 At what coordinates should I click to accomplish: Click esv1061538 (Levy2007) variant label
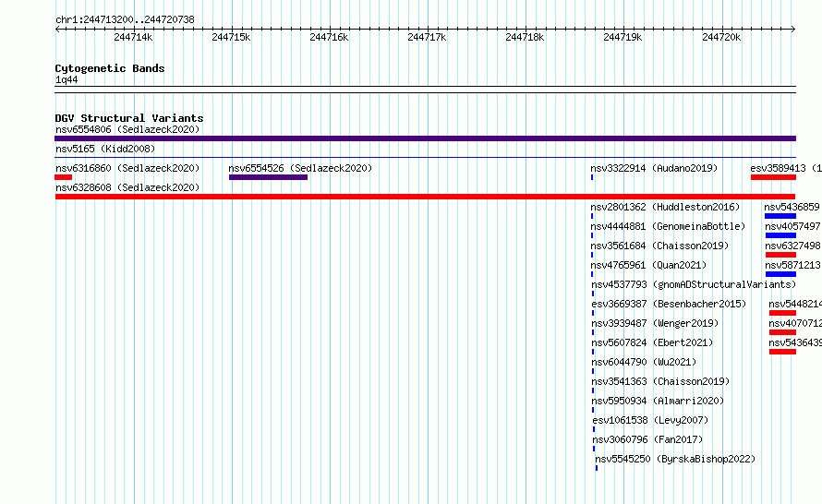coord(650,420)
